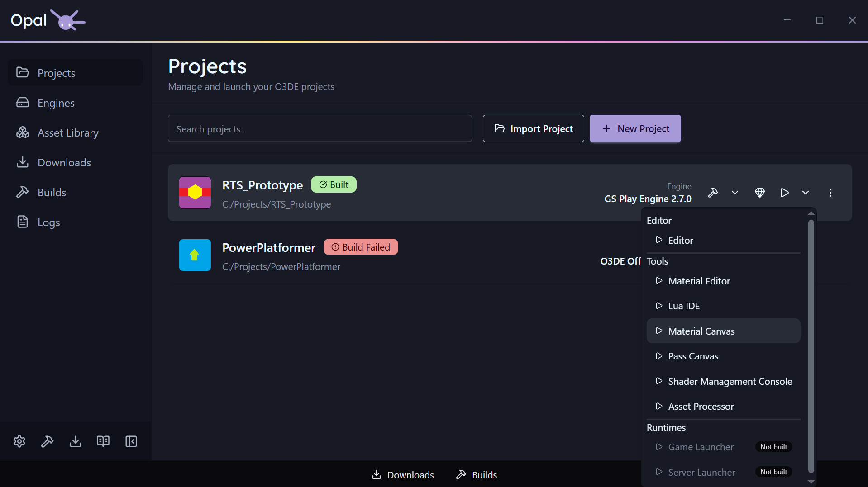Click GS Play Engine 2.7.0 label
868x487 pixels.
point(648,199)
